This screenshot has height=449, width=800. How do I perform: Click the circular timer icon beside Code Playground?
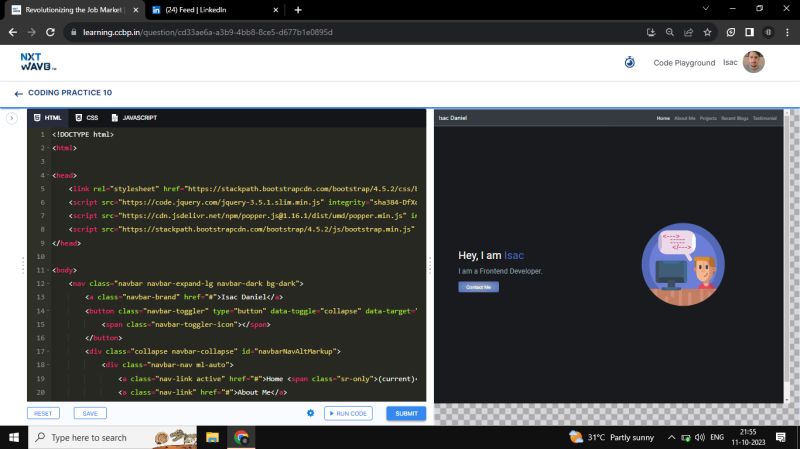pyautogui.click(x=629, y=62)
